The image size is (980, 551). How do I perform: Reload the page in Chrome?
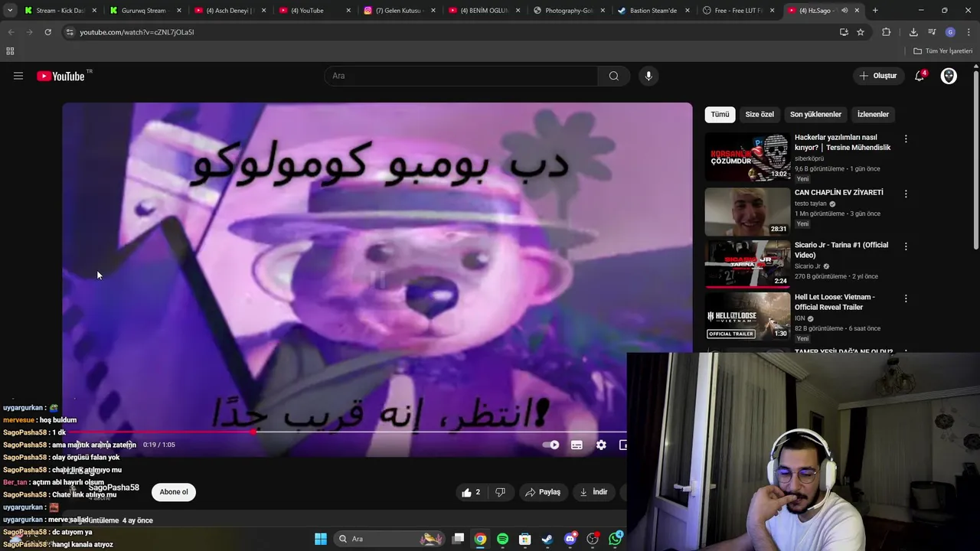(x=47, y=32)
